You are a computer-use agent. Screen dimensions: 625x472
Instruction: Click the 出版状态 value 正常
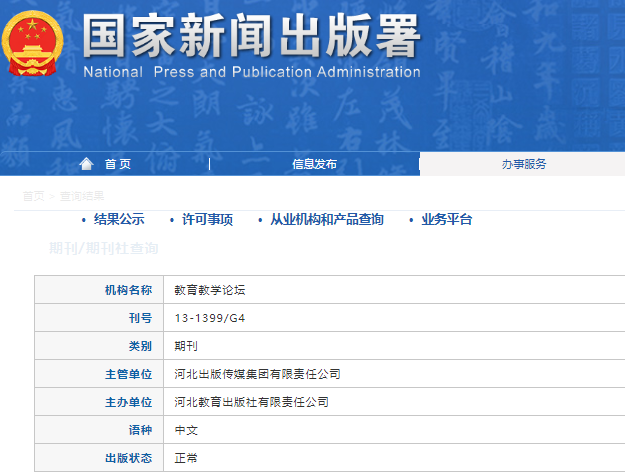tap(186, 458)
